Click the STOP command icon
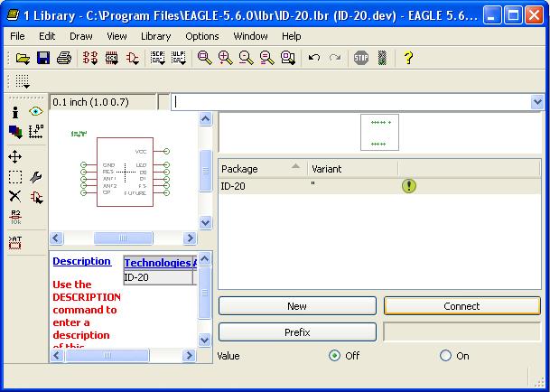Image resolution: width=550 pixels, height=392 pixels. tap(361, 58)
